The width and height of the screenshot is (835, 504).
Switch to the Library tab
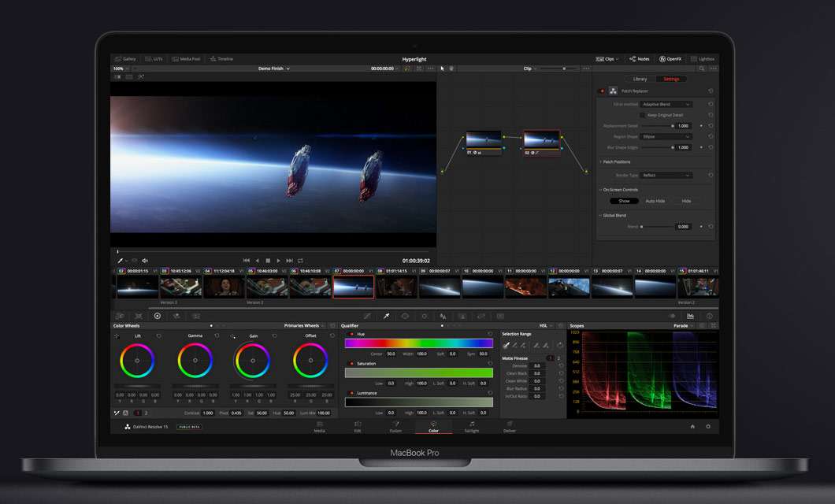point(640,79)
